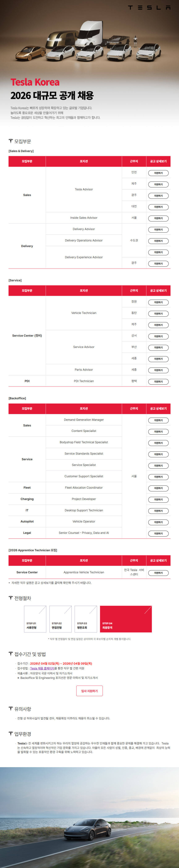Viewport: 179px width, 868px height.
Task: Apply for Senior Counsel Privacy, Data and AI
Action: pos(158,533)
